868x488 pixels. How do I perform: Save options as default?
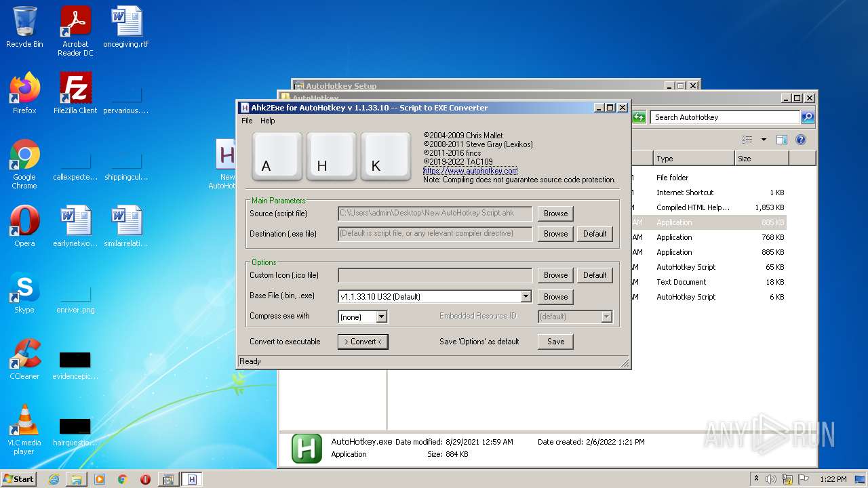555,342
